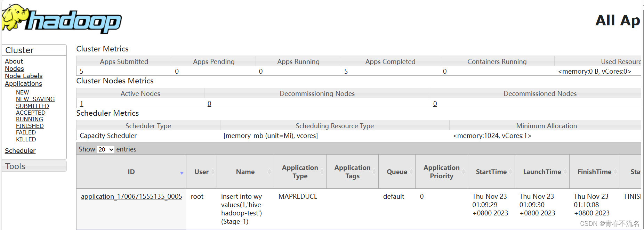Sort applications by User column
644x230 pixels.
click(x=201, y=172)
